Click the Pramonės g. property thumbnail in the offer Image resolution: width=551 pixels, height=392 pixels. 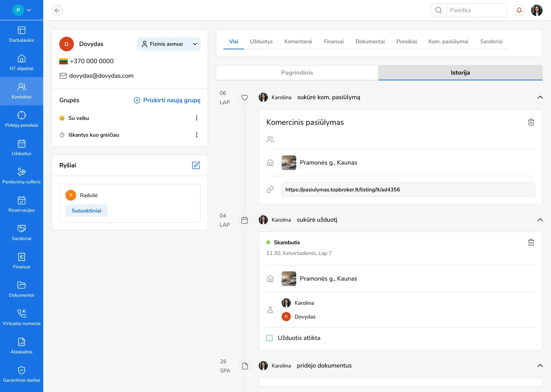pos(289,163)
